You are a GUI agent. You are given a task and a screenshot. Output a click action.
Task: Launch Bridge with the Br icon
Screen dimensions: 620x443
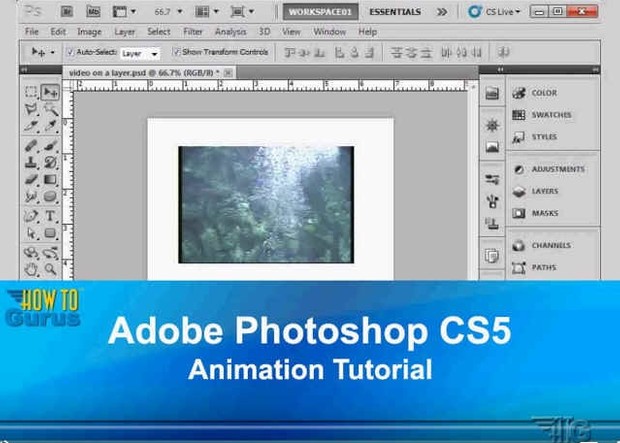click(67, 11)
